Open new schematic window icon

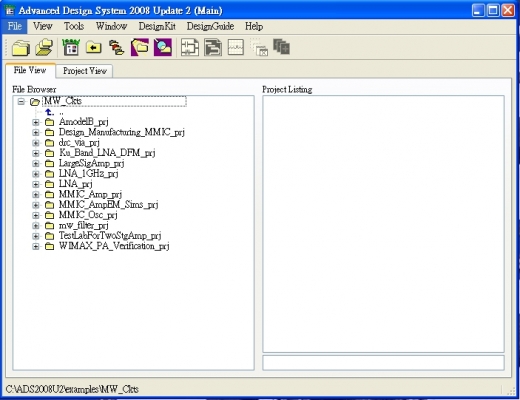coord(190,47)
